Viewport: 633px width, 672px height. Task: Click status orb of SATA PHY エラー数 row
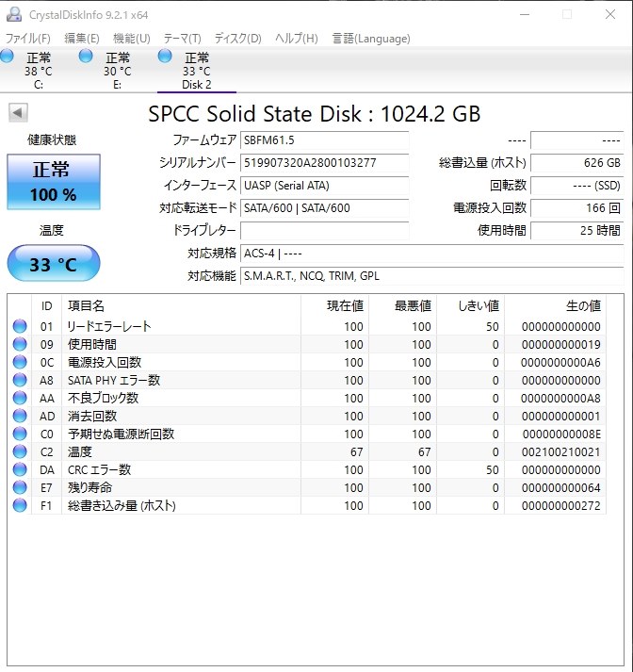click(20, 380)
